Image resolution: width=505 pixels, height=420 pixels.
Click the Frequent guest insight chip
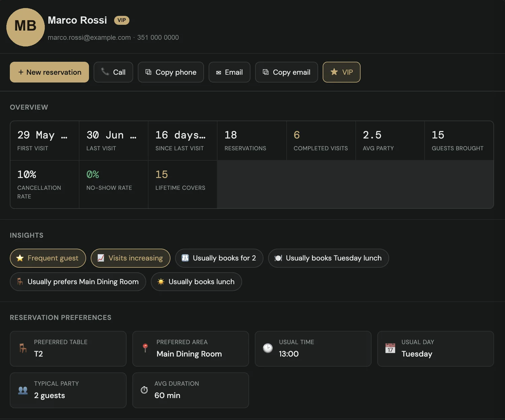coord(48,258)
